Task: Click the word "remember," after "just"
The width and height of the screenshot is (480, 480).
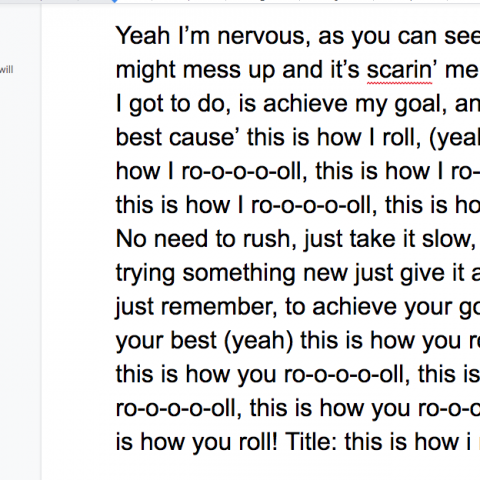Action: point(219,307)
